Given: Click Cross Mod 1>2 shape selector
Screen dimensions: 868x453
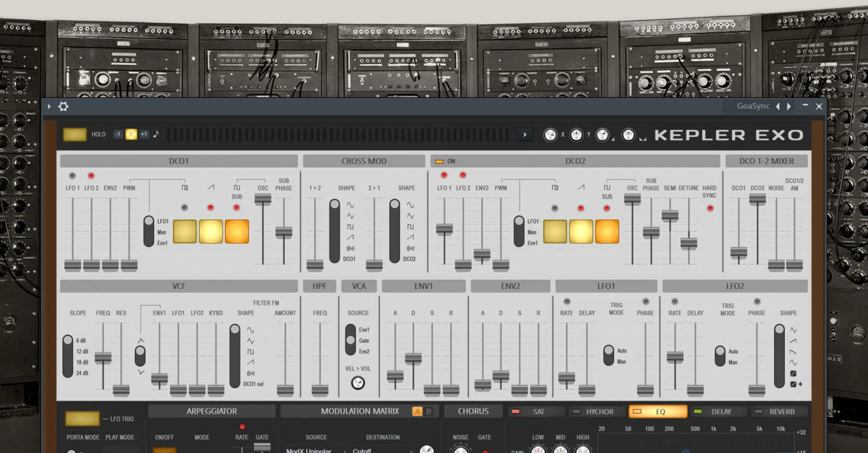Looking at the screenshot, I should point(334,231).
